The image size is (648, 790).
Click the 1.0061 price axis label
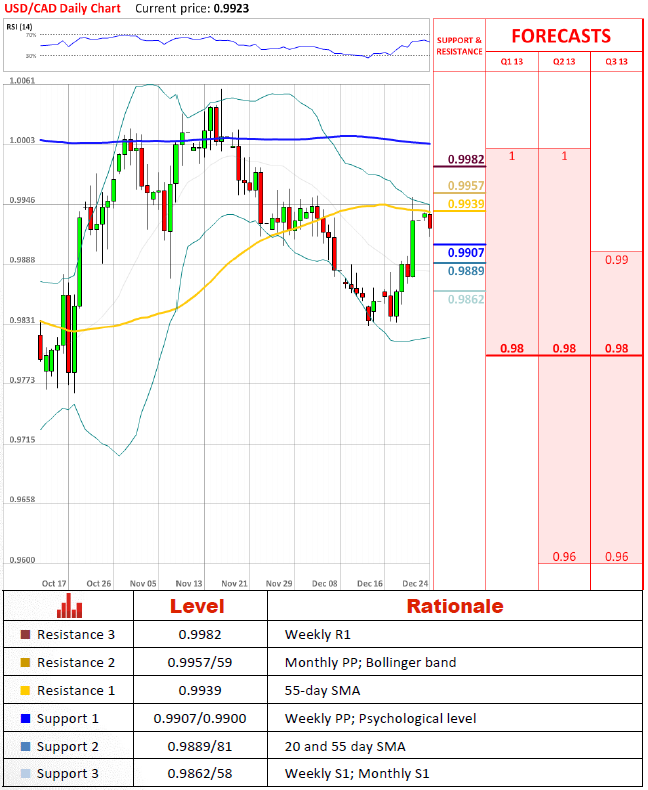(x=22, y=81)
